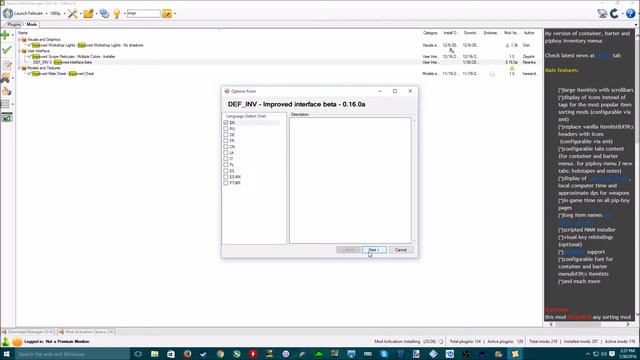Open Chrome from the taskbar
640x360 pixels.
pos(220,354)
